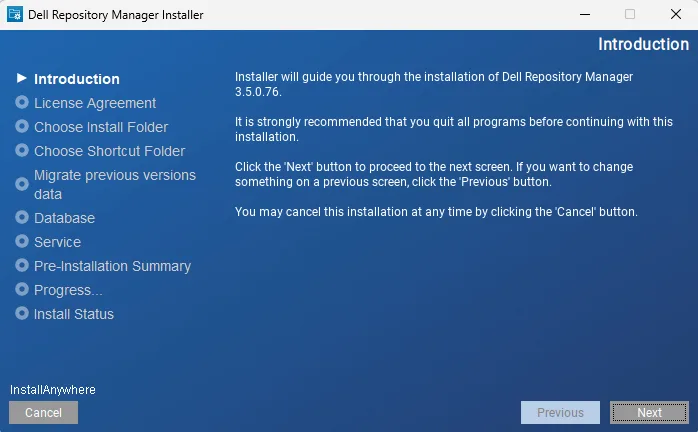Click the bullet icon next to Service

tap(22, 241)
